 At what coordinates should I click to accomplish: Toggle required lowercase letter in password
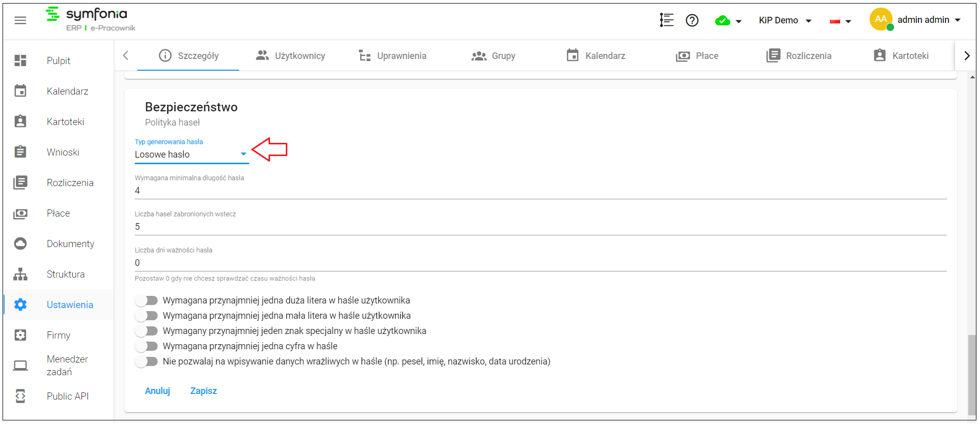tap(147, 316)
